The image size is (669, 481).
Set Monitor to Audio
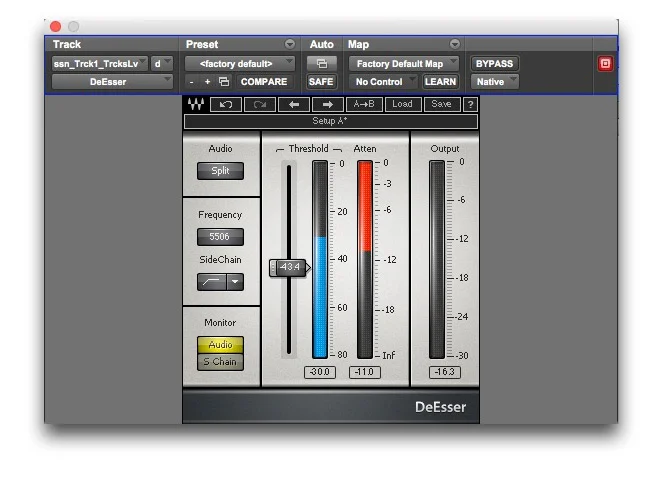click(220, 344)
